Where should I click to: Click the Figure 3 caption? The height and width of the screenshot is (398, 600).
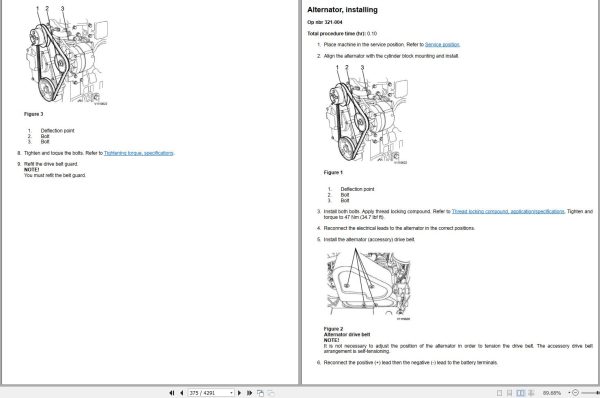pos(34,114)
